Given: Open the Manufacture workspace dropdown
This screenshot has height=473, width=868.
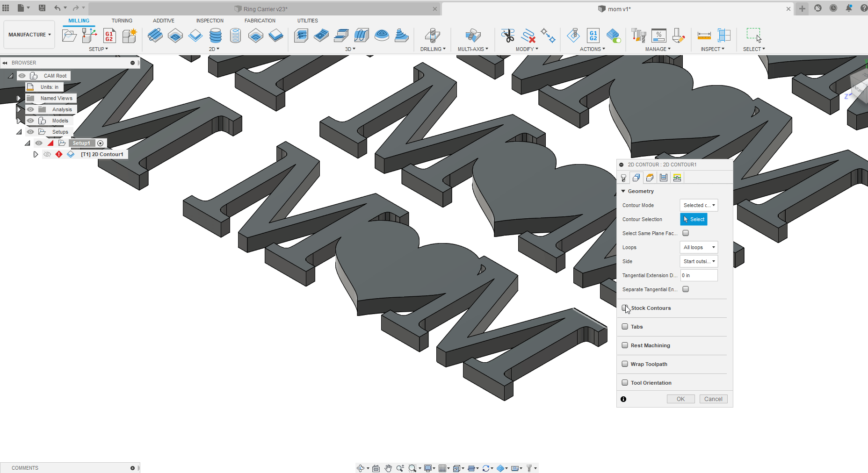Looking at the screenshot, I should pos(29,35).
